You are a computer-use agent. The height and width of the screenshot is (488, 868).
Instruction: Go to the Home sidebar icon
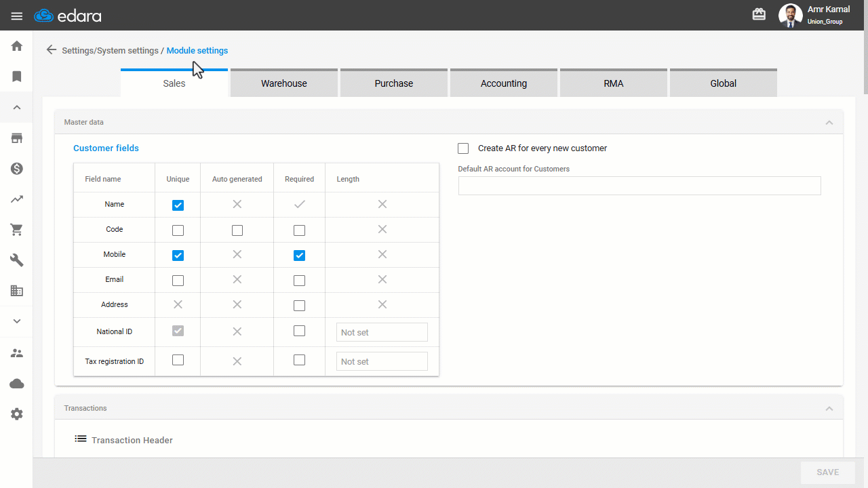tap(17, 46)
